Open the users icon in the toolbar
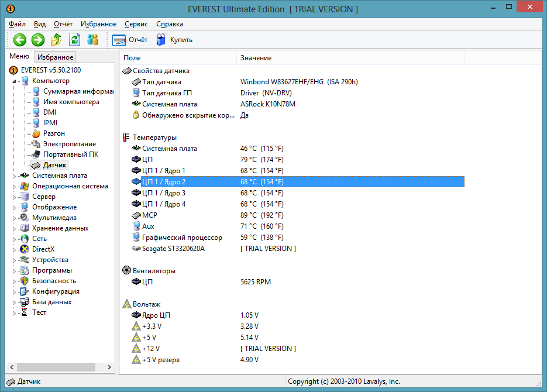The image size is (547, 392). coord(92,40)
